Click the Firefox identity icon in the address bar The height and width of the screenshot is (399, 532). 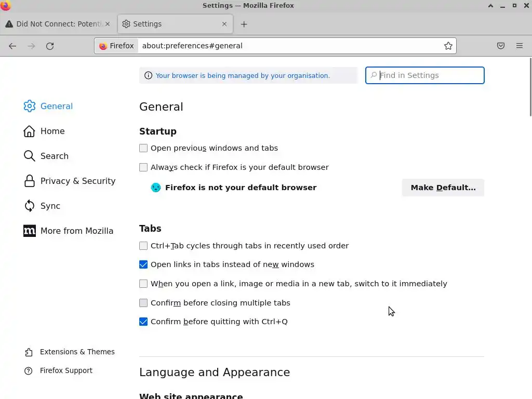[x=116, y=46]
